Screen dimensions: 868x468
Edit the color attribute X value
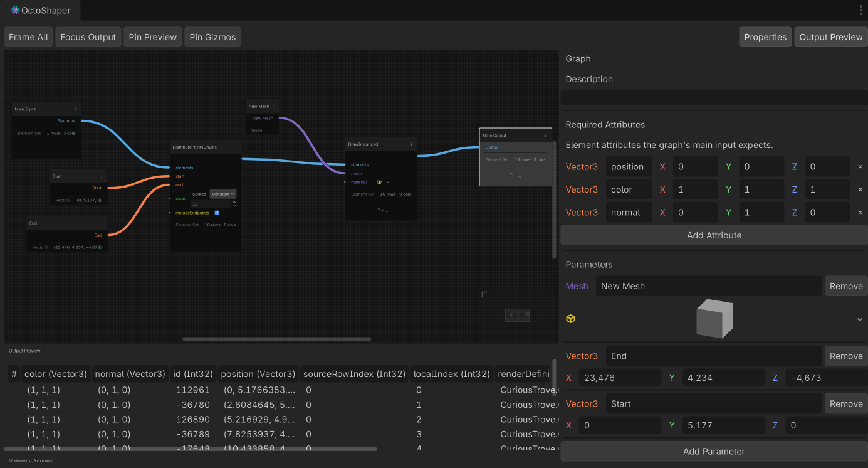(x=696, y=189)
